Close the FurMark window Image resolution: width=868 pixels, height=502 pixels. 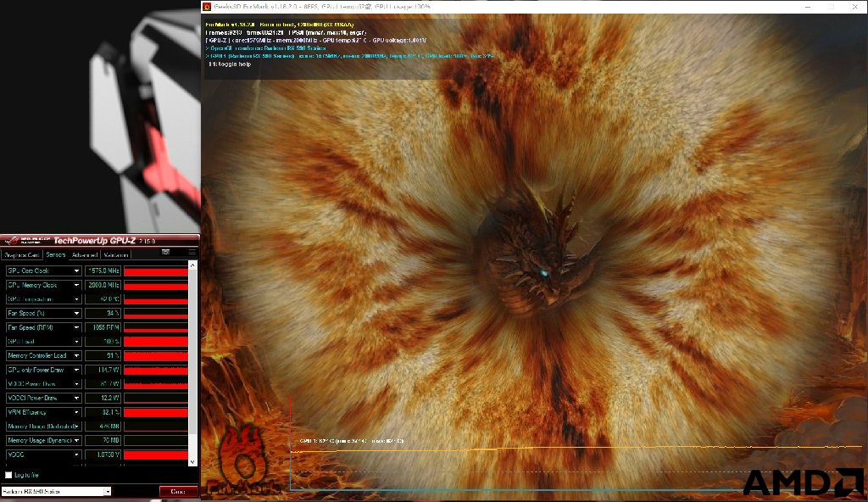[855, 7]
